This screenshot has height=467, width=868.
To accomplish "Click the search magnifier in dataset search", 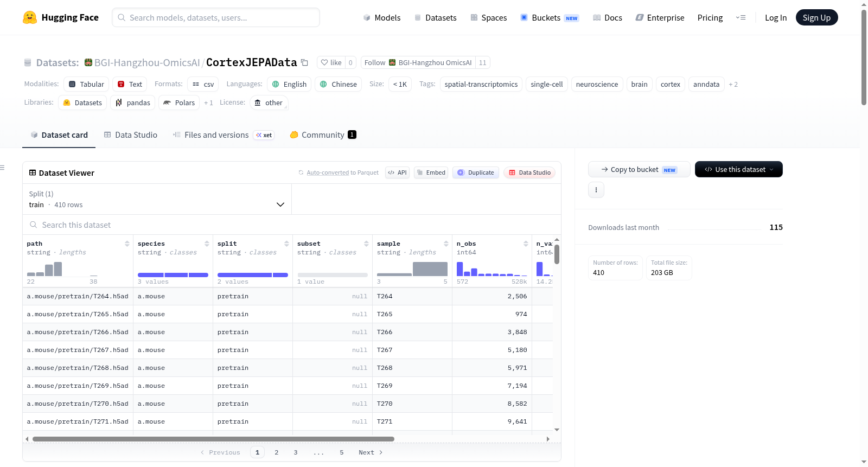I will pyautogui.click(x=34, y=225).
